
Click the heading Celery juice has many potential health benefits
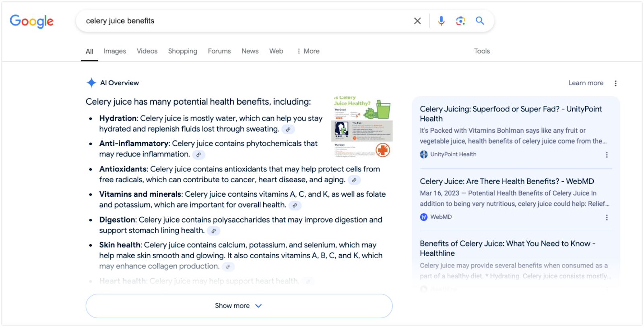[198, 102]
